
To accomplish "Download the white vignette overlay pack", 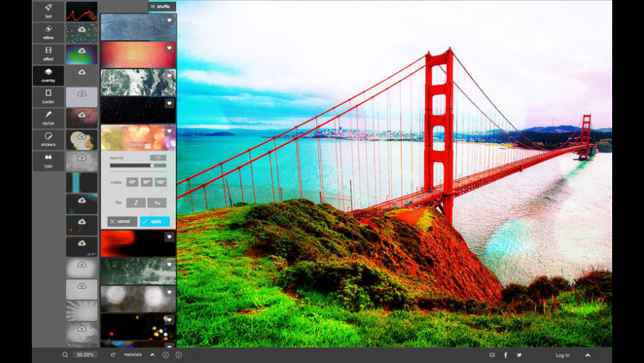I will pos(81,264).
